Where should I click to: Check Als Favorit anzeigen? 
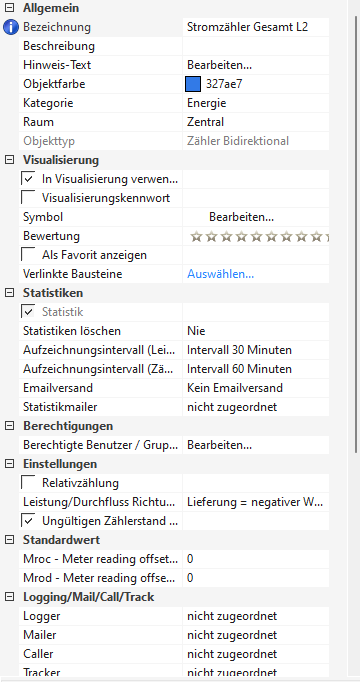[x=29, y=255]
